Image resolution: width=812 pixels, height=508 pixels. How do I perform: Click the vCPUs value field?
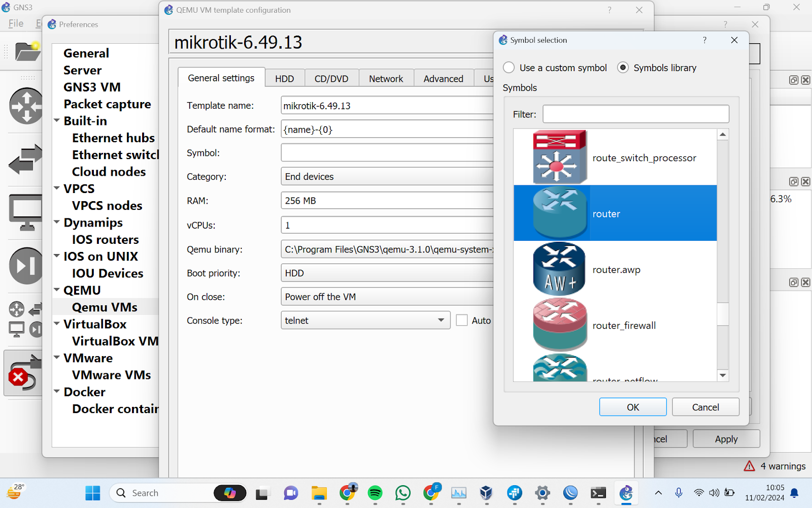[387, 225]
